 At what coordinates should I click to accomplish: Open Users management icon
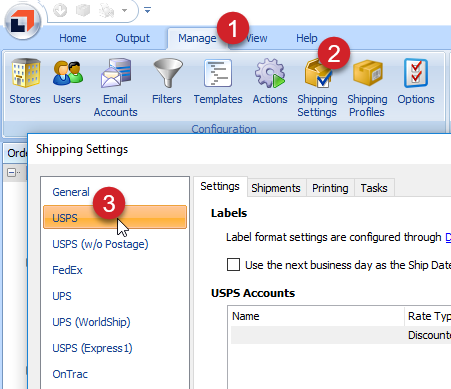pos(67,81)
